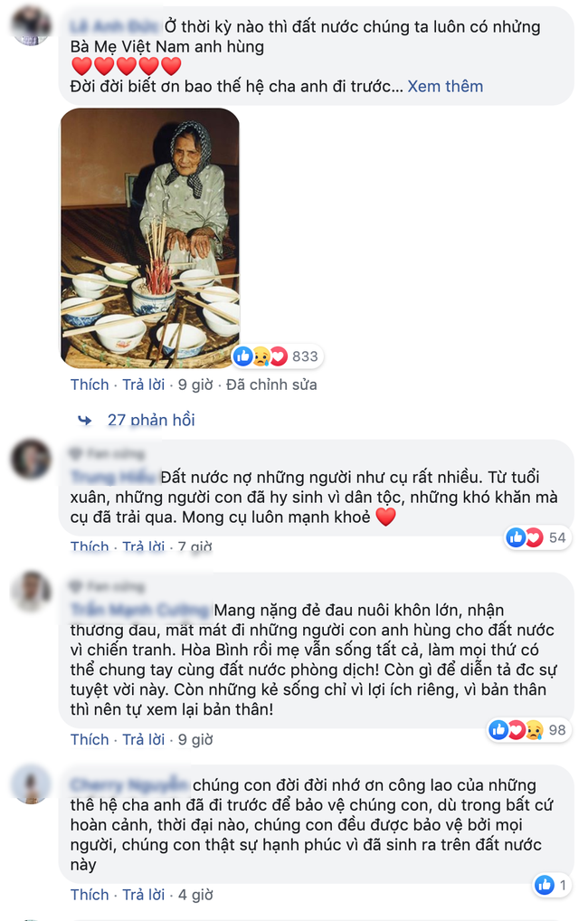Expand comment with Xem thêm

[x=445, y=86]
